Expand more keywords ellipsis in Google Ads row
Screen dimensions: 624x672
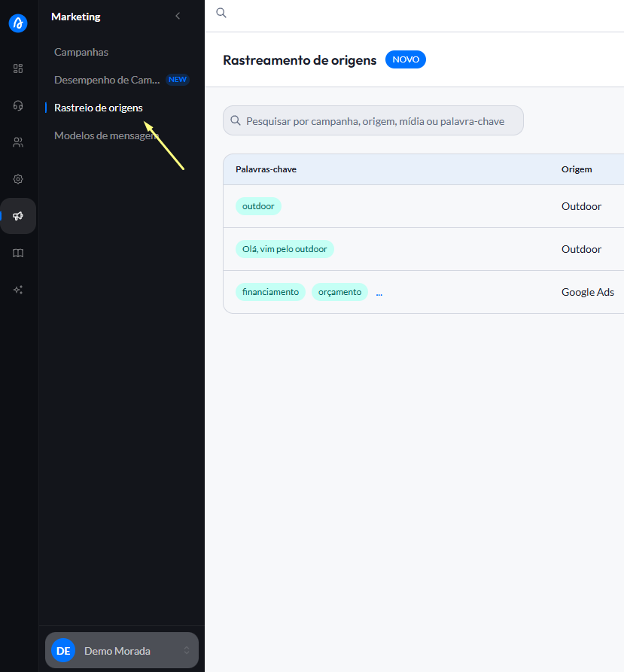click(x=379, y=293)
